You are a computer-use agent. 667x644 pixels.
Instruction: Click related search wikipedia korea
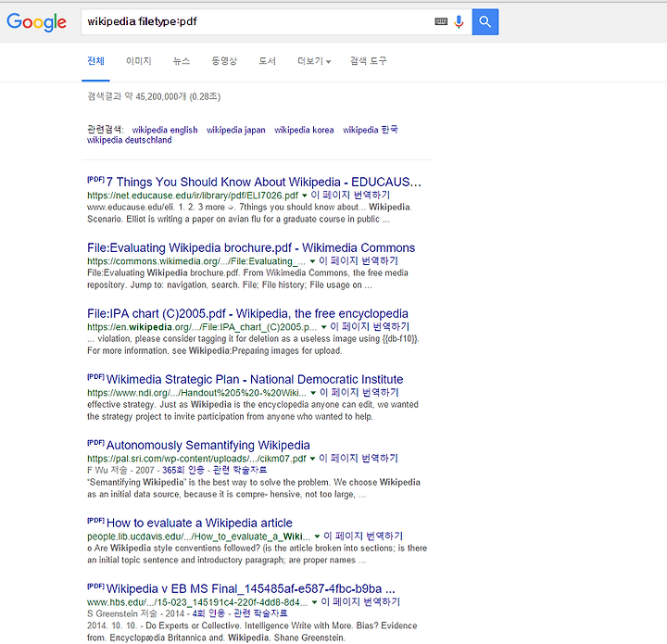[304, 130]
